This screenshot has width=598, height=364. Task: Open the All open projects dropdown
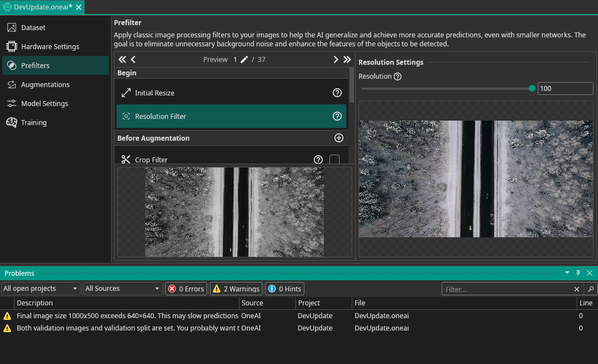(x=41, y=289)
